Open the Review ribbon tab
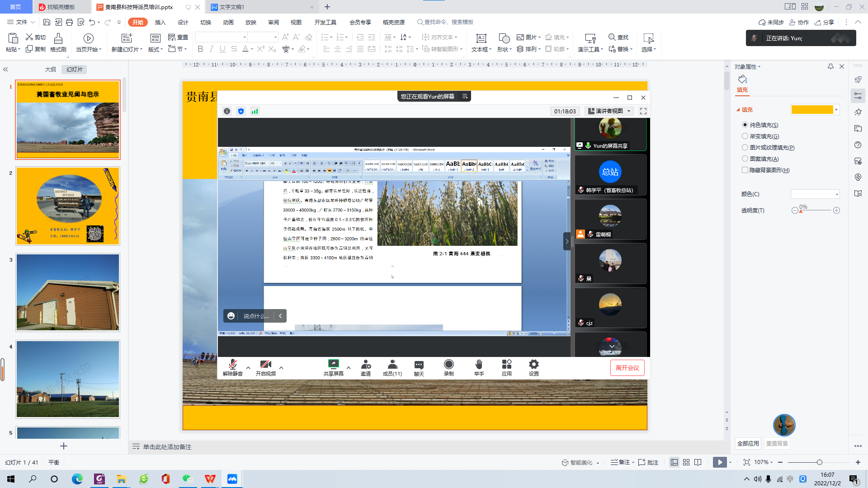The image size is (868, 488). tap(274, 22)
